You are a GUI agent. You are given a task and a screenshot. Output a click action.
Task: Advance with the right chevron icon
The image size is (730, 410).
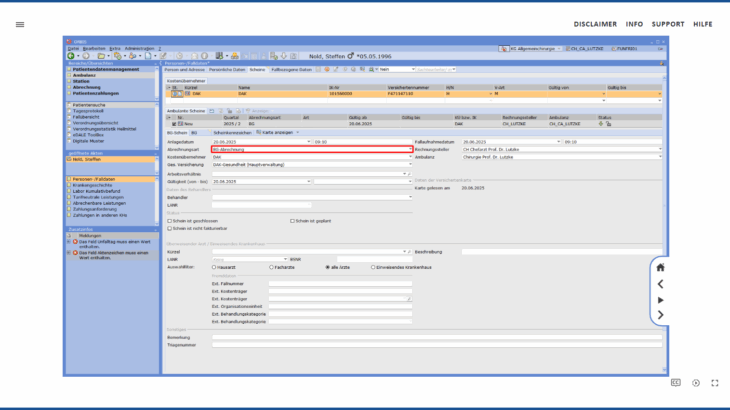[660, 315]
